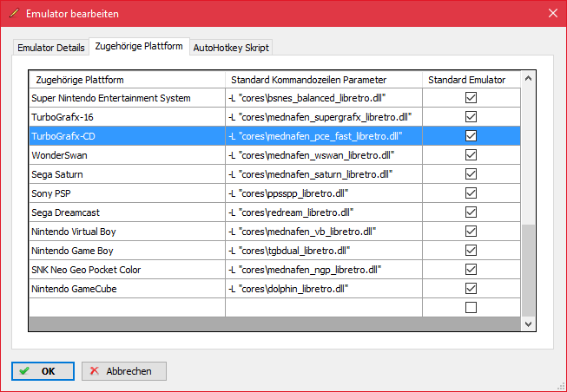Select SNK Neo Geo Pocket Color cell
567x392 pixels.
tap(127, 270)
